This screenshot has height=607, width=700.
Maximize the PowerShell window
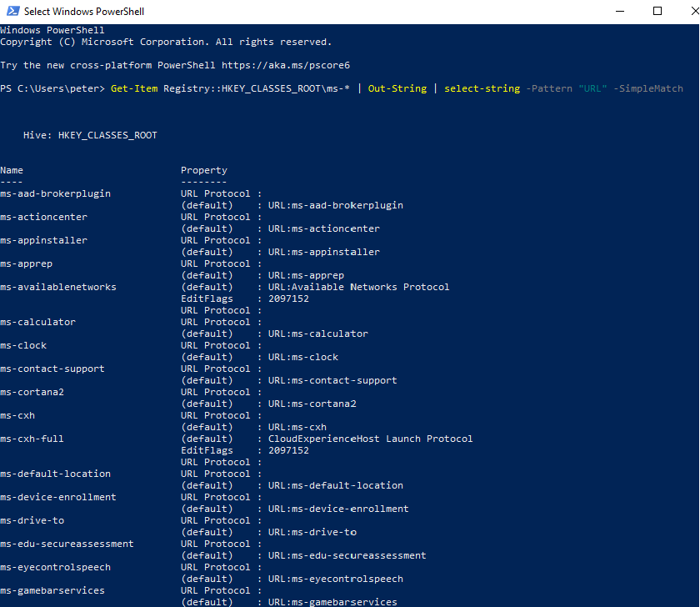point(657,12)
